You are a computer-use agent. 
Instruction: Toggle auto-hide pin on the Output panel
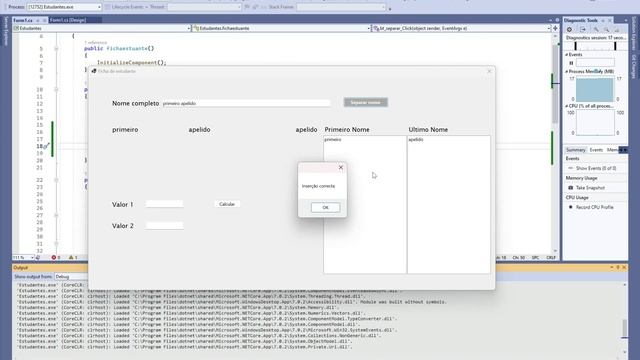point(618,267)
